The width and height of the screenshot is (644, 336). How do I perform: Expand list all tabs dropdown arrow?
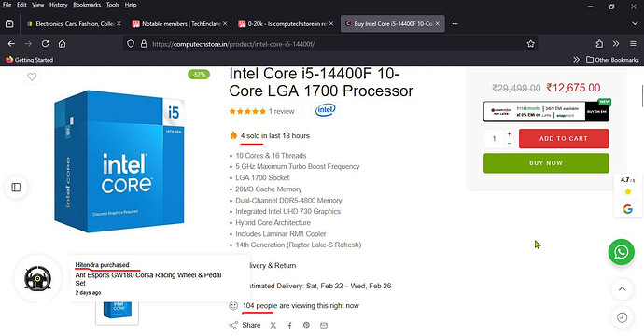click(635, 24)
